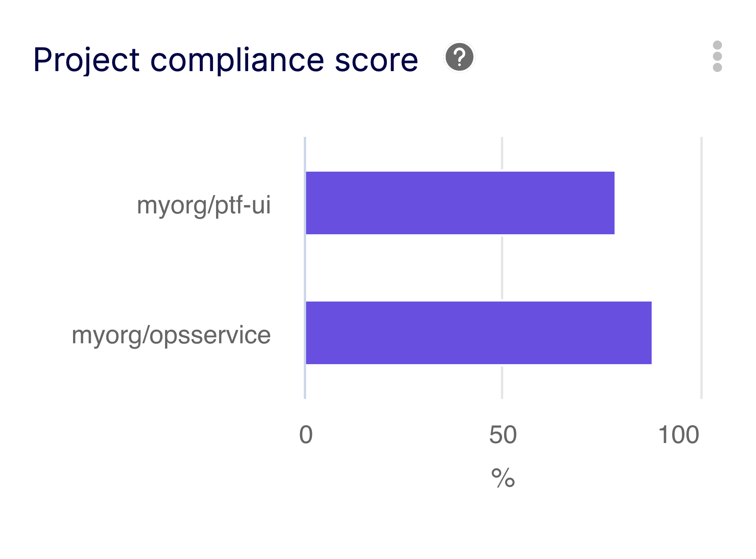Click the myorg/opsservice compliance bar
This screenshot has height=559, width=756.
tap(478, 333)
